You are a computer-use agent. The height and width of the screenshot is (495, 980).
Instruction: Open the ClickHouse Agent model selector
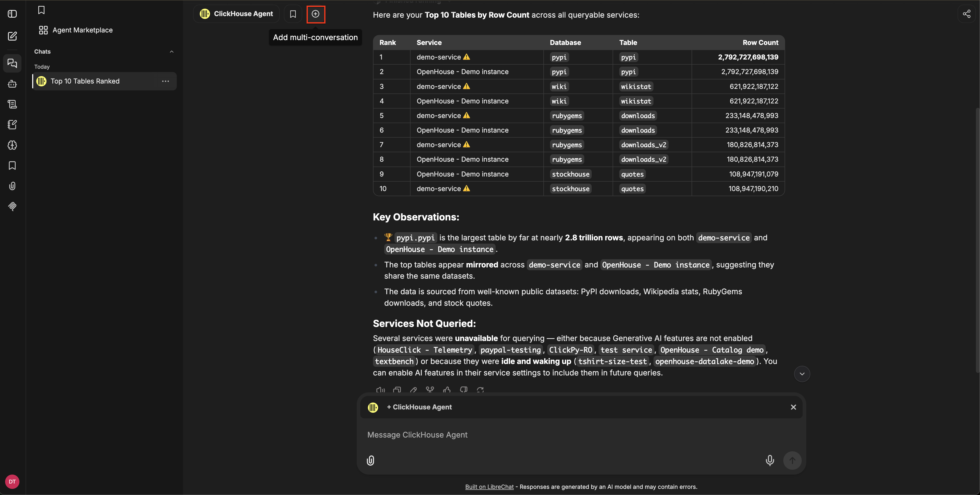[x=236, y=14]
